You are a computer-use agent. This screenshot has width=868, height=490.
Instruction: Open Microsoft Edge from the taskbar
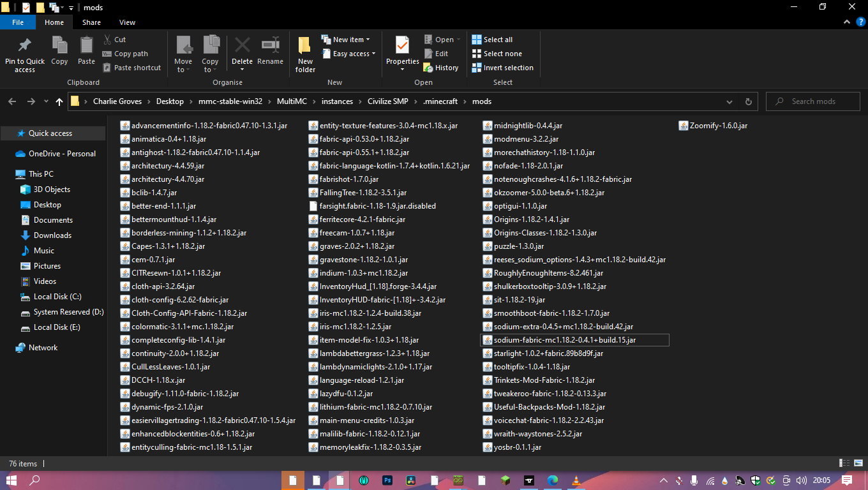552,480
